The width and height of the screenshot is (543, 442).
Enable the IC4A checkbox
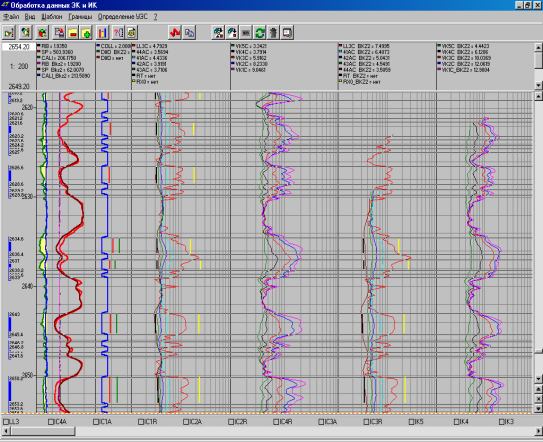(x=51, y=422)
